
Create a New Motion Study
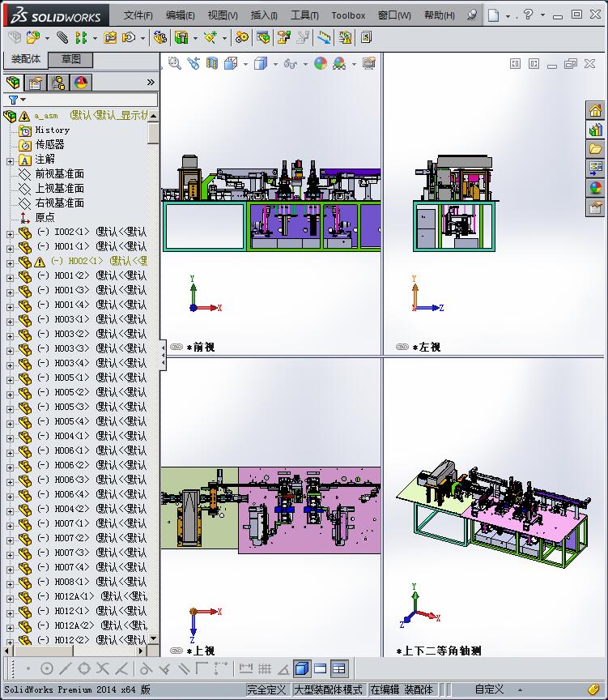click(242, 37)
